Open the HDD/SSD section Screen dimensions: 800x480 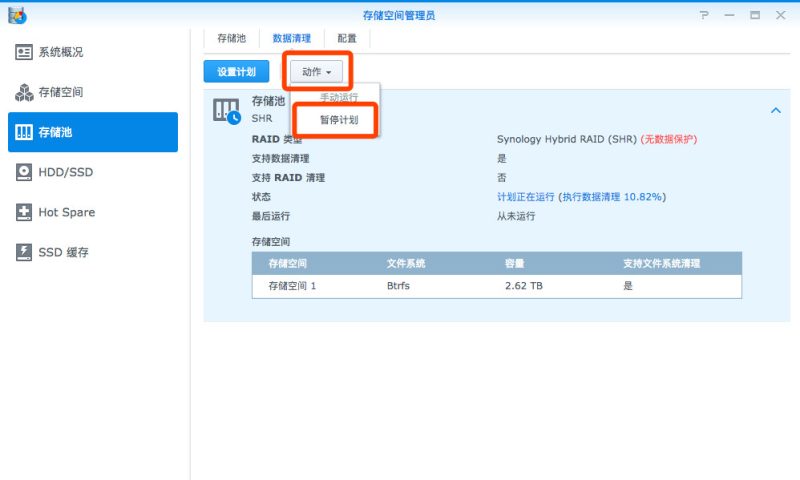click(93, 172)
